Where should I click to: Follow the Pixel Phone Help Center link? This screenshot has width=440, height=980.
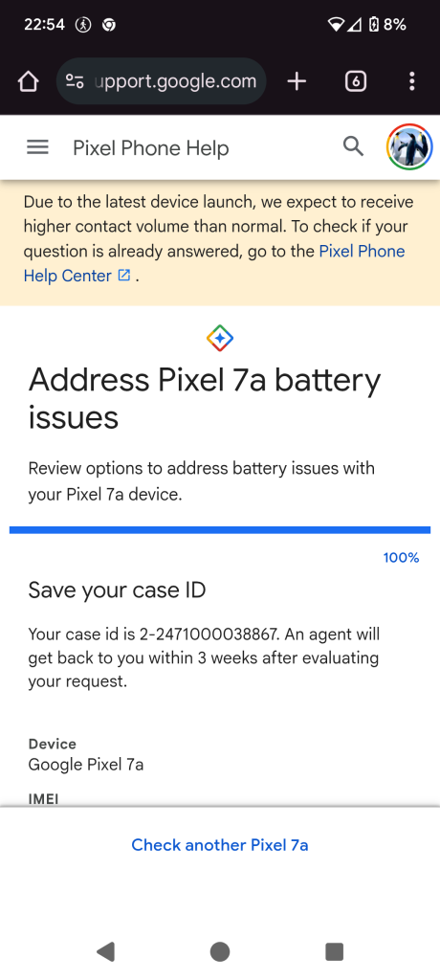[214, 263]
